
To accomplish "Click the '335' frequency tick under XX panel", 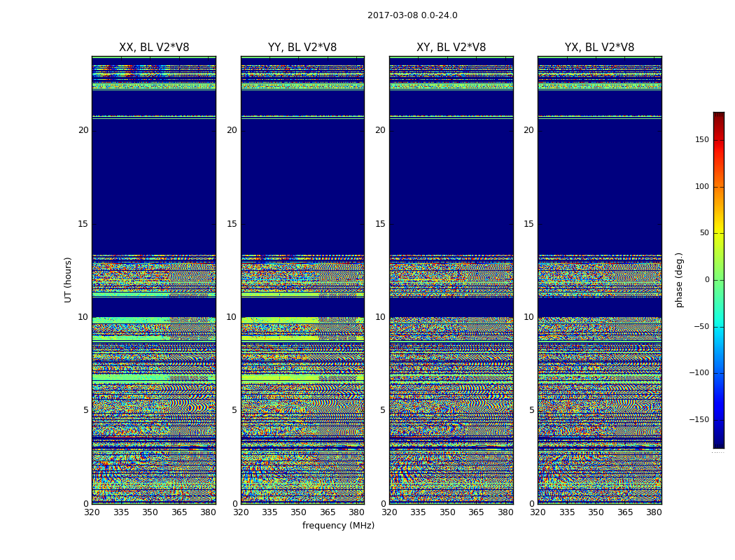I will click(121, 512).
